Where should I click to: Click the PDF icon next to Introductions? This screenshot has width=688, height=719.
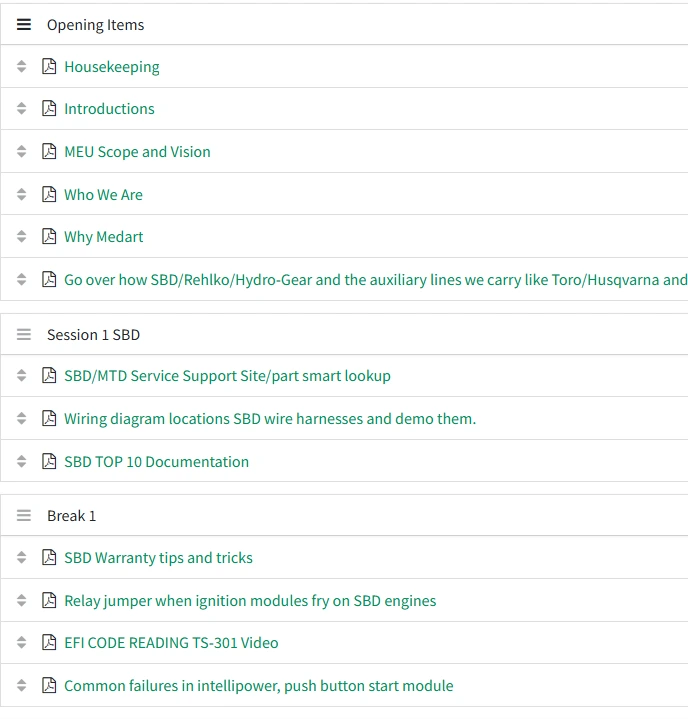tap(49, 109)
